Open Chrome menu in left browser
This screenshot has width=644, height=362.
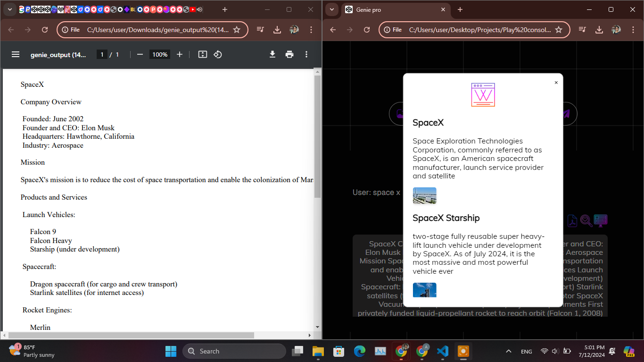pyautogui.click(x=311, y=30)
